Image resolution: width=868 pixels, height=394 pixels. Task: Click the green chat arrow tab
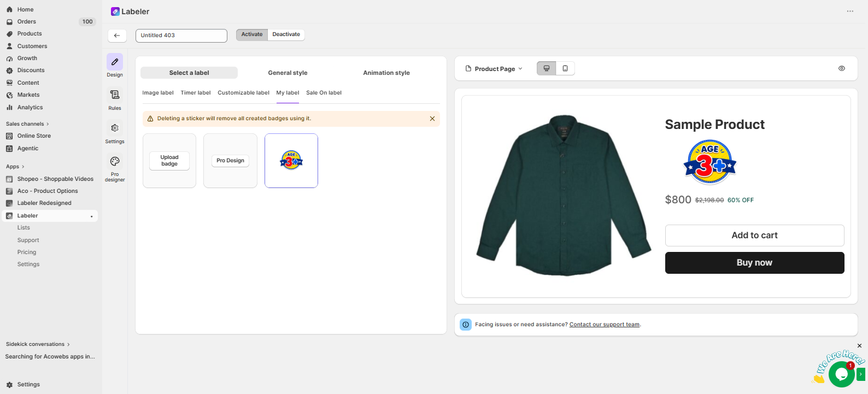(x=861, y=374)
